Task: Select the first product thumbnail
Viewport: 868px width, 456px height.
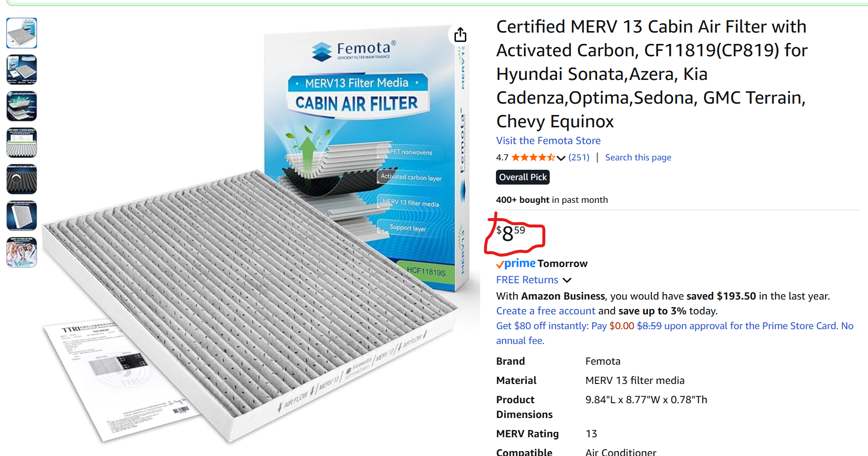Action: tap(22, 33)
